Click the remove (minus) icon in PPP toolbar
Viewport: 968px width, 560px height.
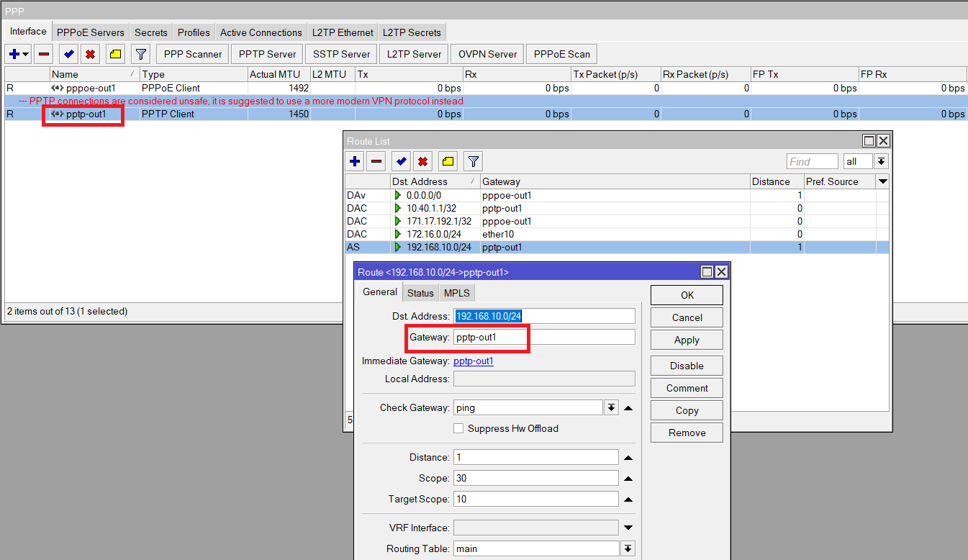(44, 54)
